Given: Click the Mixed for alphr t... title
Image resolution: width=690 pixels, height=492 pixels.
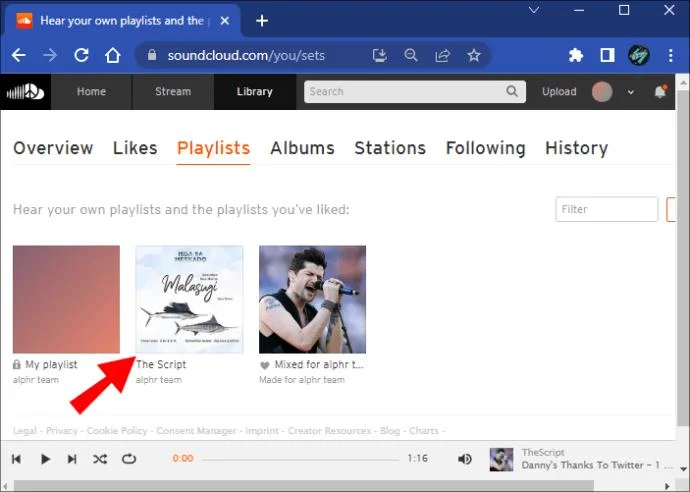Looking at the screenshot, I should tap(319, 364).
